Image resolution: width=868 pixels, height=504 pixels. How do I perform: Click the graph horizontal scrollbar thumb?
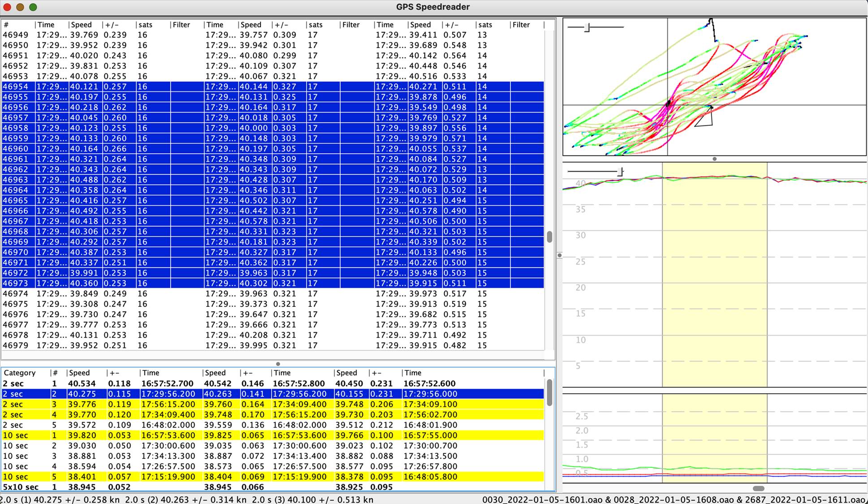[758, 488]
